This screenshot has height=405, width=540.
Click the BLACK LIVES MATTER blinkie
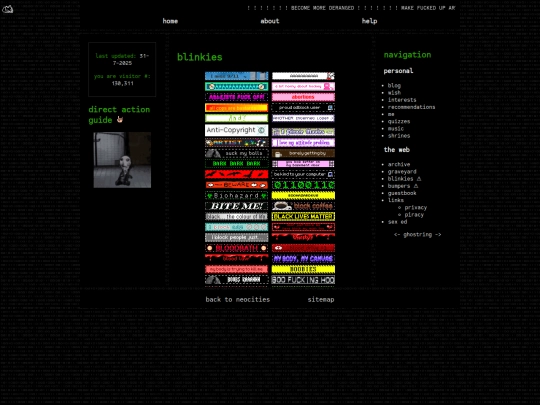[303, 216]
